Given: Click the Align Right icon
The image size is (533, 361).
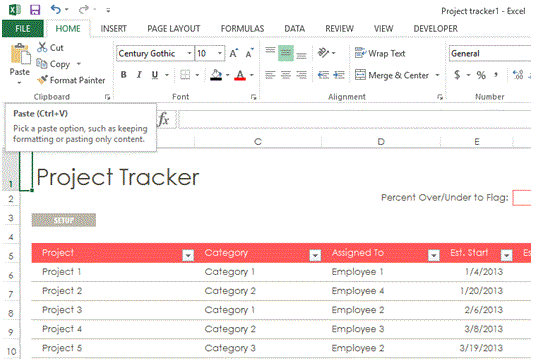Looking at the screenshot, I should pyautogui.click(x=302, y=75).
